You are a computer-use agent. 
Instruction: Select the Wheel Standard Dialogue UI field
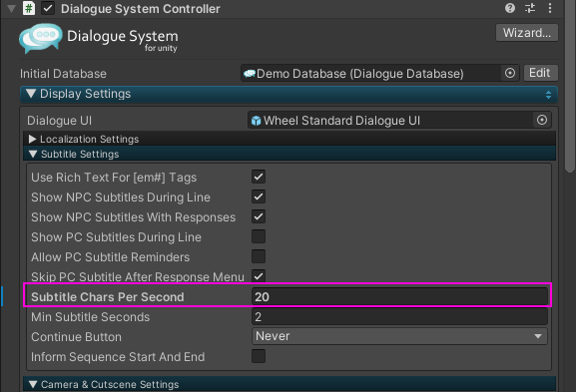[399, 120]
